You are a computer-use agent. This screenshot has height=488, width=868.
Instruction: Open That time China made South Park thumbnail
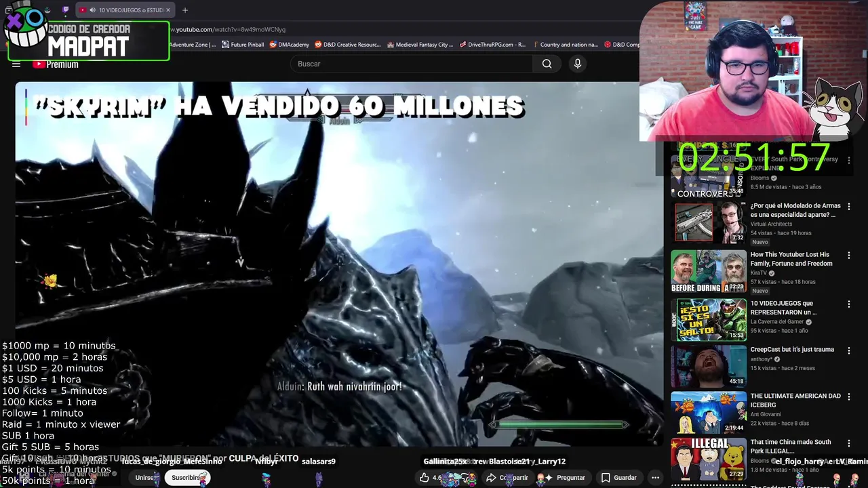[x=709, y=458]
